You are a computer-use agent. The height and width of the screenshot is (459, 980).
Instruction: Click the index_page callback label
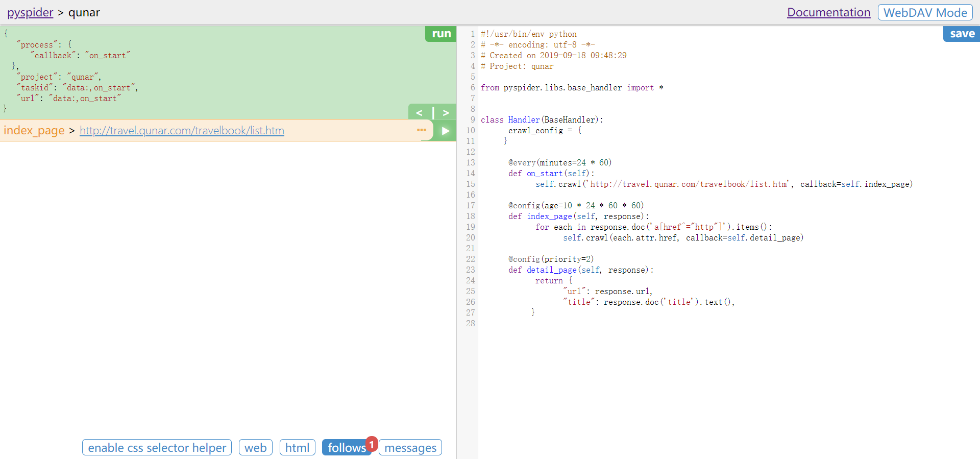pos(34,131)
